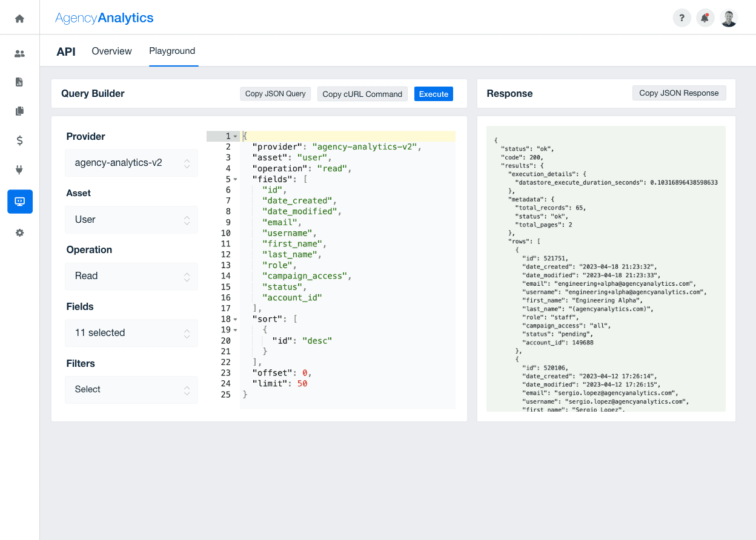Open the profile avatar menu
Image resolution: width=756 pixels, height=540 pixels.
click(728, 18)
